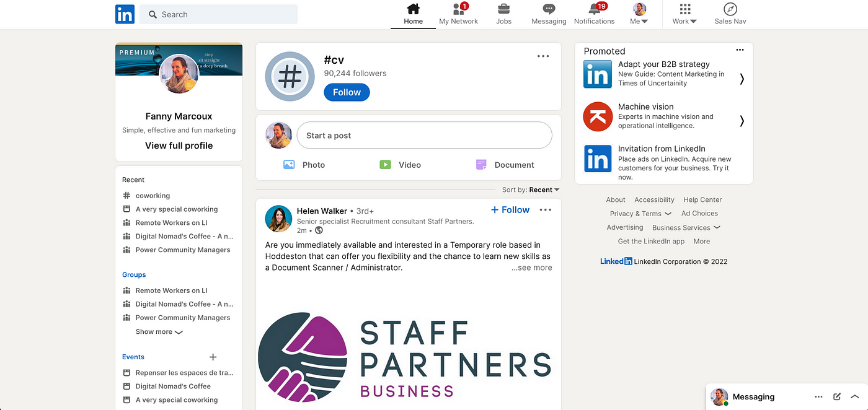Open Advertising footer link
The height and width of the screenshot is (410, 868).
(625, 227)
